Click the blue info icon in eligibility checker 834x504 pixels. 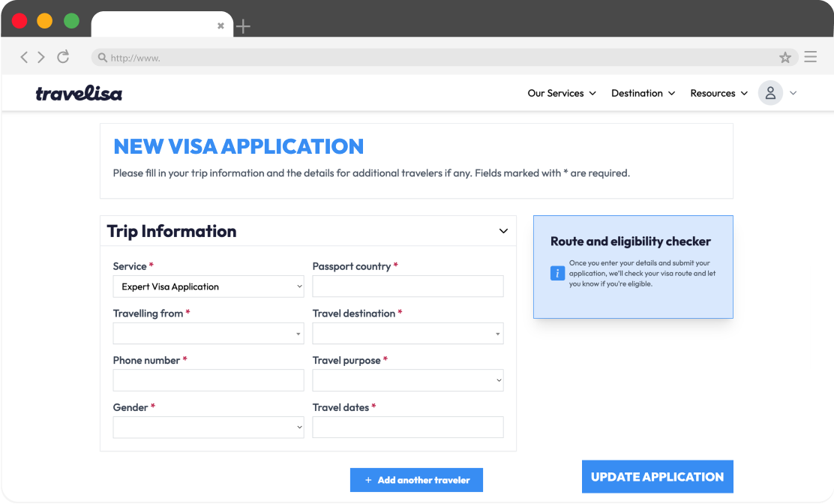click(x=557, y=273)
